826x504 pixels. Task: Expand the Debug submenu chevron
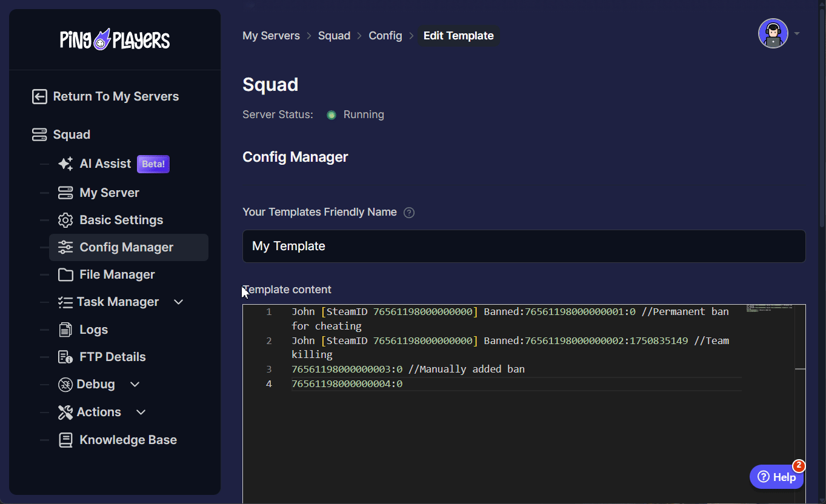coord(135,384)
